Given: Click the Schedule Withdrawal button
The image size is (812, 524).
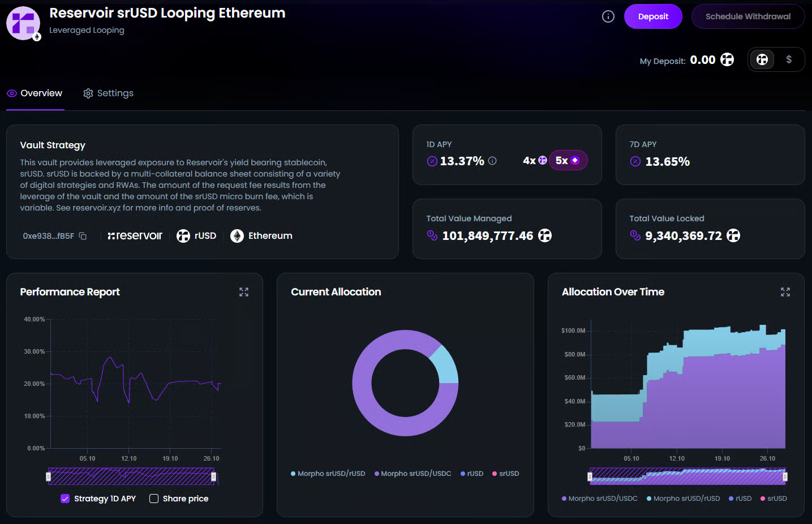Looking at the screenshot, I should (x=747, y=16).
